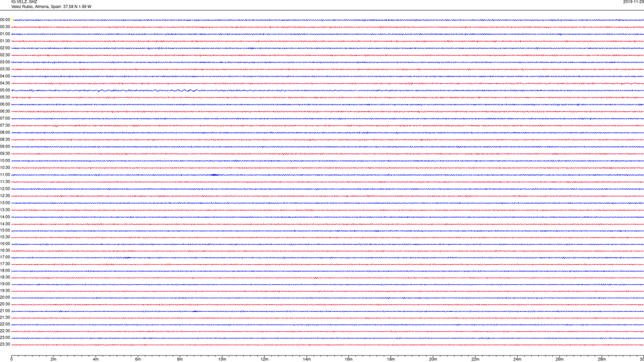Select the 18:00 time label

click(x=5, y=271)
